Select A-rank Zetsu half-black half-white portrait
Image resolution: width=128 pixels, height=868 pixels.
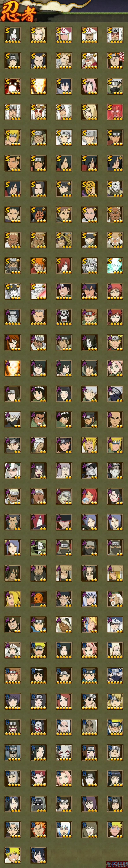click(38, 547)
